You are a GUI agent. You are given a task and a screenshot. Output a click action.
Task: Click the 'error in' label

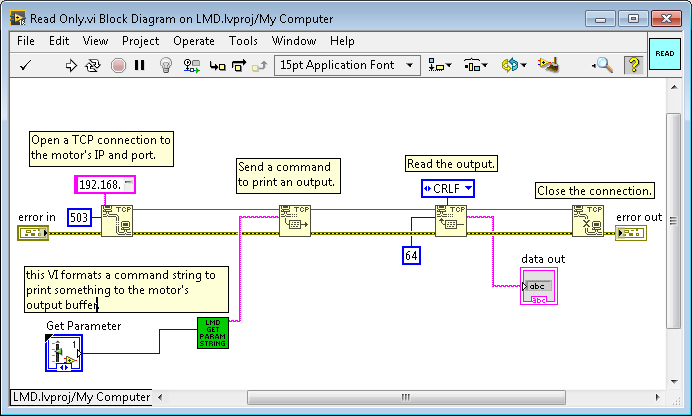[37, 217]
